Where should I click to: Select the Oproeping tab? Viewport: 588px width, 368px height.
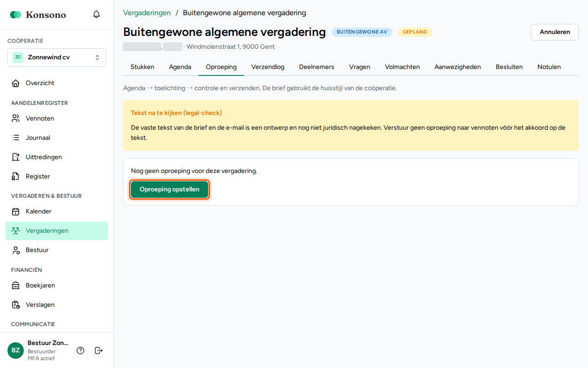point(221,67)
